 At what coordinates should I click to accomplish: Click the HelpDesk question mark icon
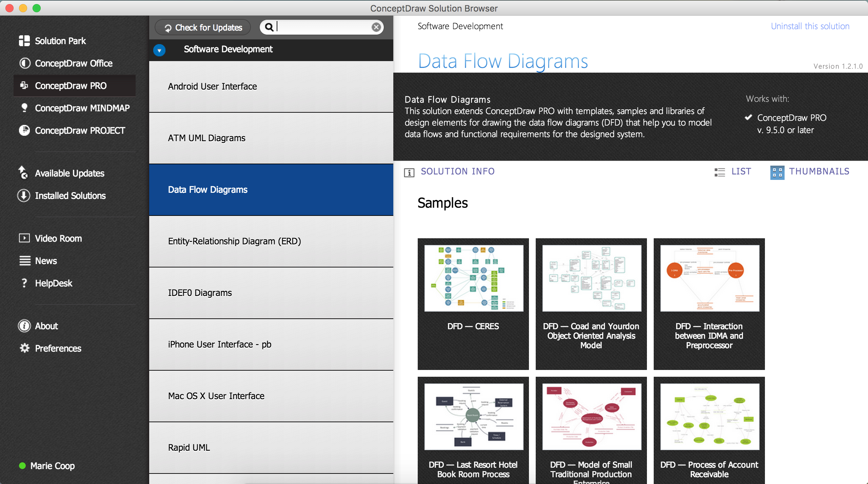point(24,283)
